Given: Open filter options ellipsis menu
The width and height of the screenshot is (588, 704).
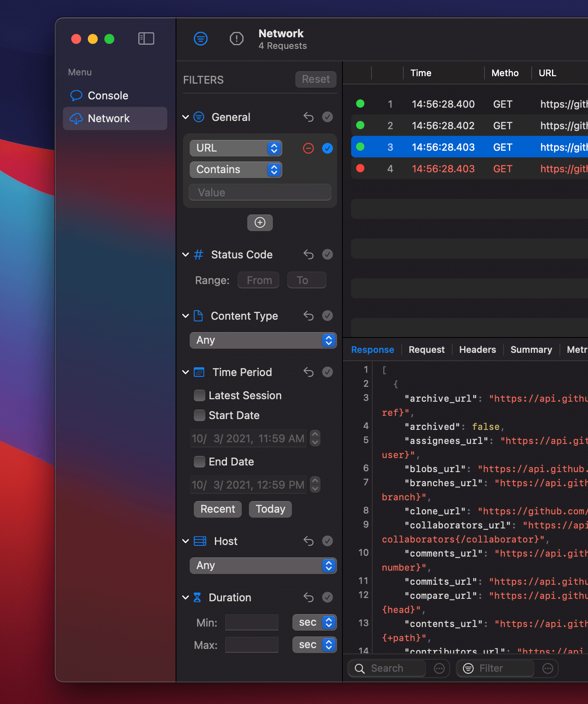Looking at the screenshot, I should click(x=548, y=668).
